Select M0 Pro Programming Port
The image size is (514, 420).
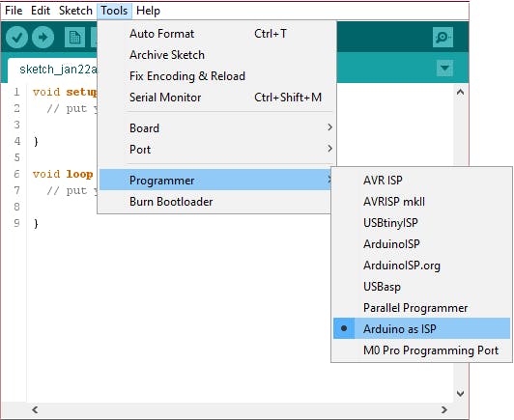click(422, 350)
